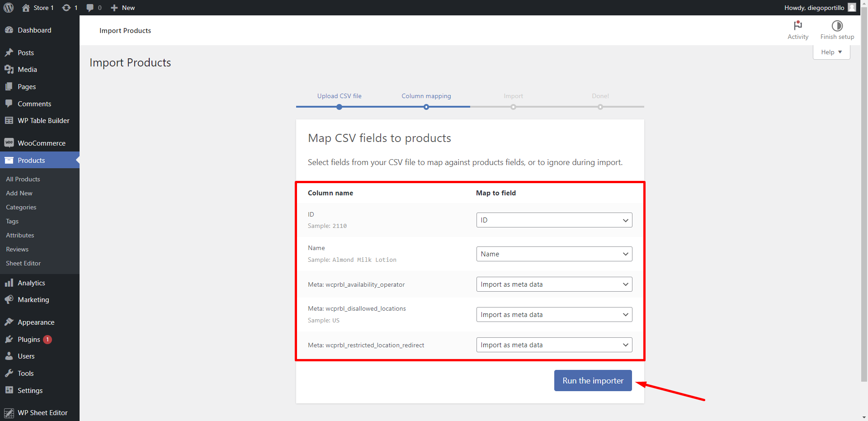Open comments bubble icon in admin bar
The height and width of the screenshot is (421, 868).
click(90, 8)
